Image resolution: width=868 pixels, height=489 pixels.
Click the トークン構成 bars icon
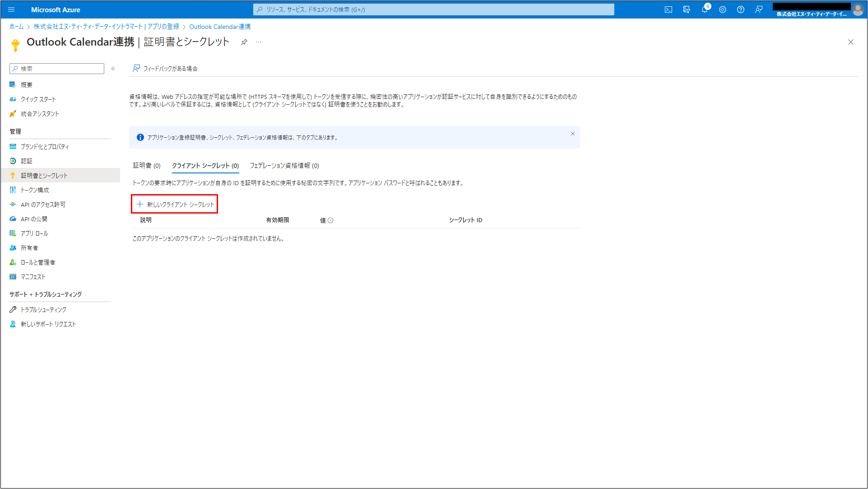pos(13,190)
